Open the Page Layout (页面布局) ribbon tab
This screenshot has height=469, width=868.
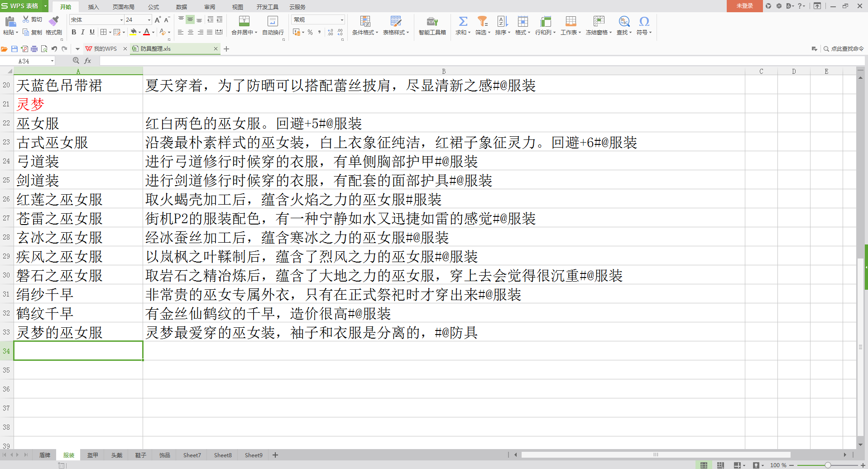click(124, 7)
